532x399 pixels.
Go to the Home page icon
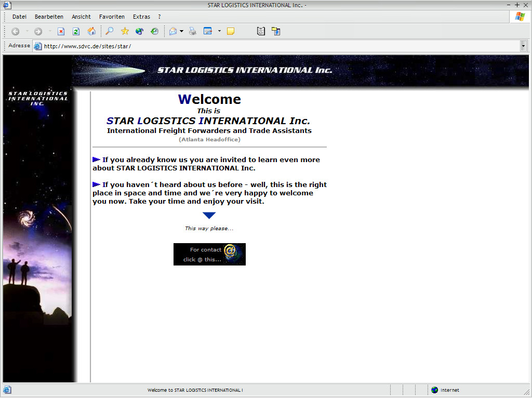[x=91, y=32]
